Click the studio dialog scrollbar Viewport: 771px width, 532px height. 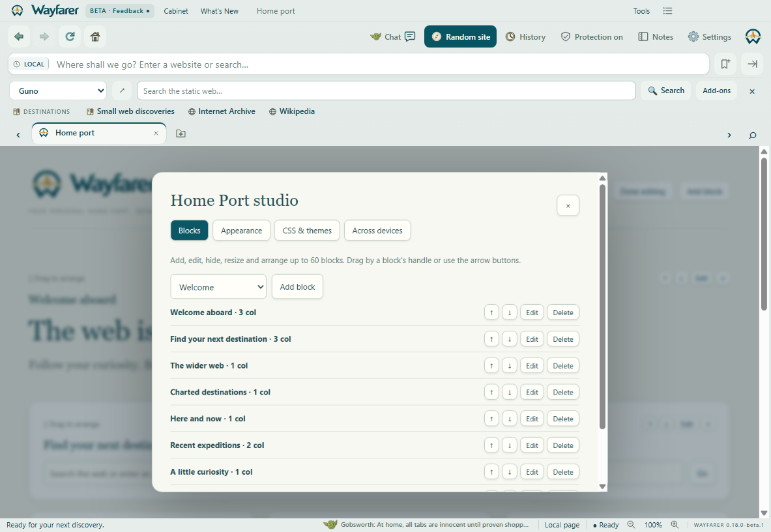(x=602, y=307)
